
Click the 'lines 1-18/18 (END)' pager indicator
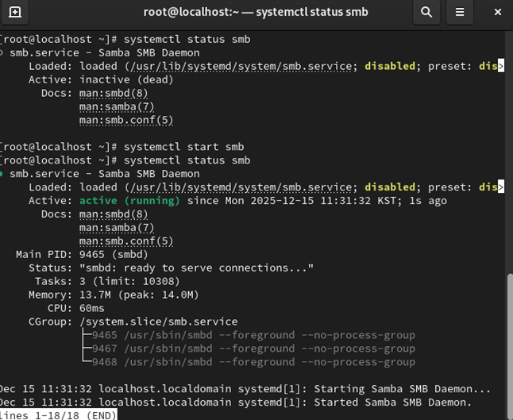58,415
